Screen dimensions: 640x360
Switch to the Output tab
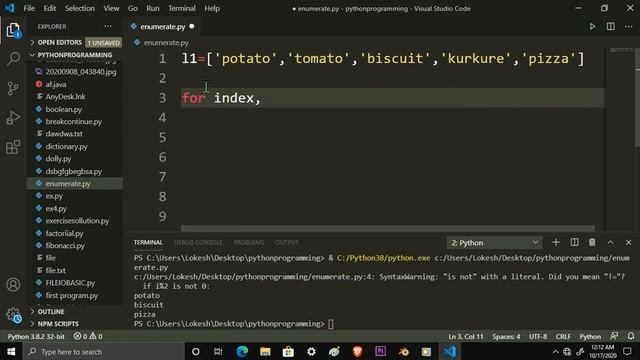287,242
